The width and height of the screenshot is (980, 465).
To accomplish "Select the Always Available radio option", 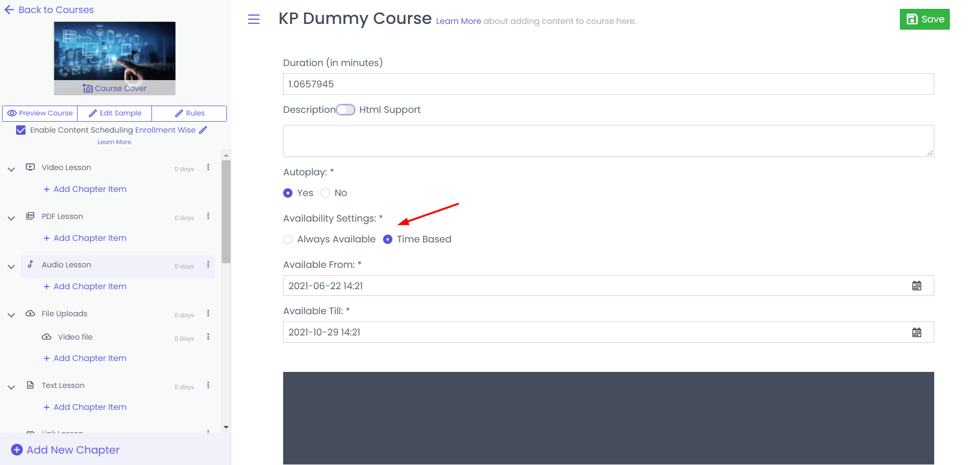I will click(x=288, y=239).
